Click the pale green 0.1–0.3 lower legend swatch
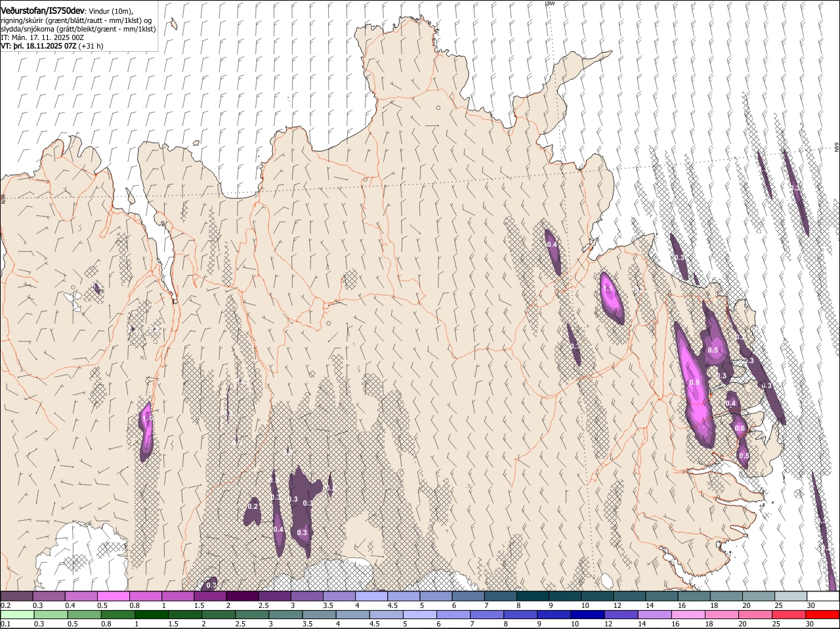The width and height of the screenshot is (840, 629). click(x=17, y=615)
